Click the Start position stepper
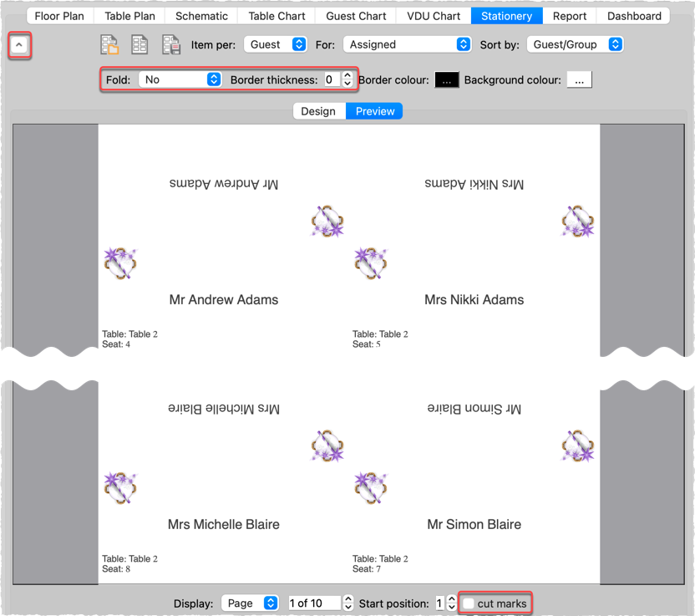This screenshot has width=695, height=616. click(x=452, y=603)
